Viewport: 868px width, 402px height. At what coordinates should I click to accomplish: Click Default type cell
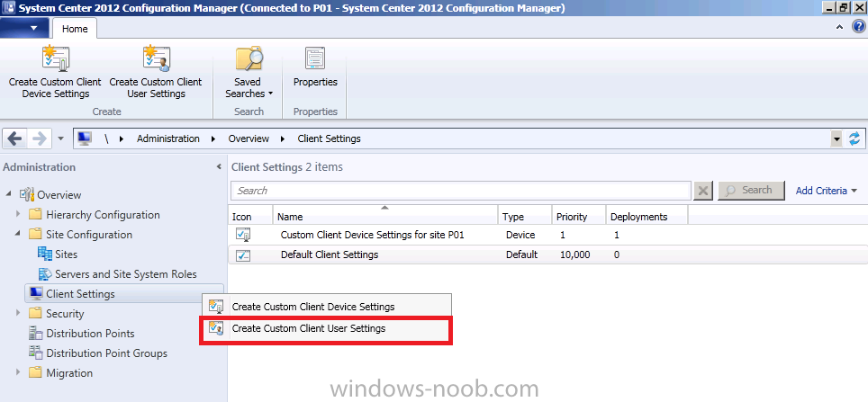pos(521,255)
